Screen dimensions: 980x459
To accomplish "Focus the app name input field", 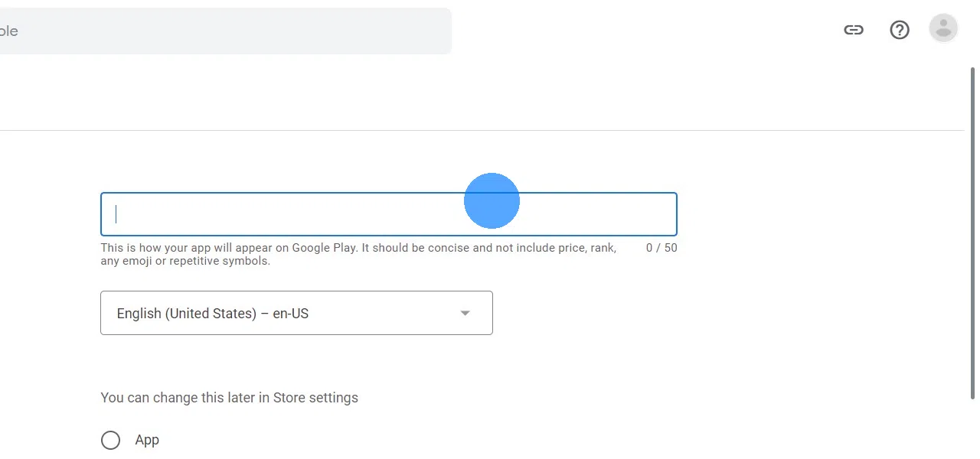I will pyautogui.click(x=388, y=214).
